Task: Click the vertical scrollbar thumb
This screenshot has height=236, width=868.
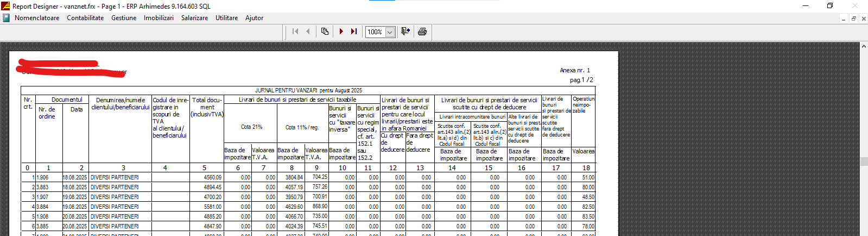Action: [x=864, y=162]
